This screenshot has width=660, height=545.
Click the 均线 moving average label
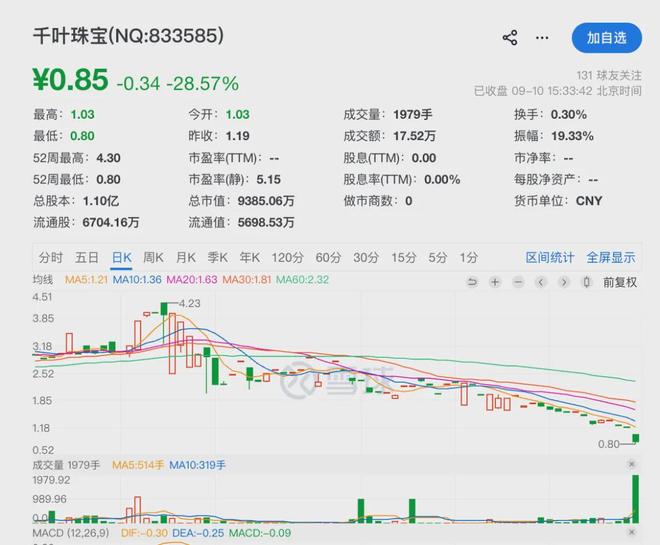[43, 279]
